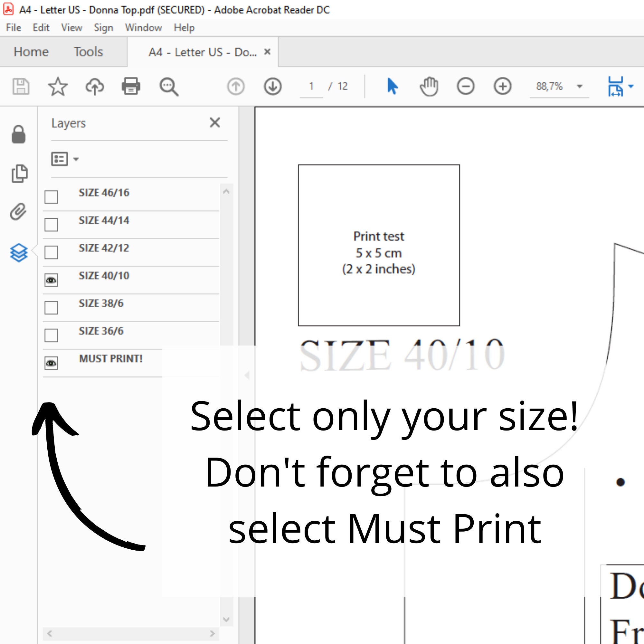Select the SIZE 46/16 layer name
Viewport: 644px width, 644px height.
coord(104,193)
